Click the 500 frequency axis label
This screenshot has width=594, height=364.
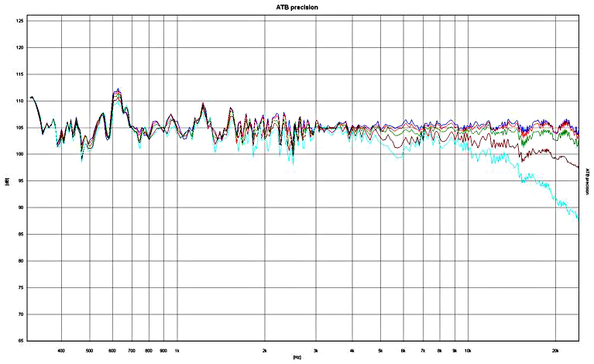click(x=89, y=350)
